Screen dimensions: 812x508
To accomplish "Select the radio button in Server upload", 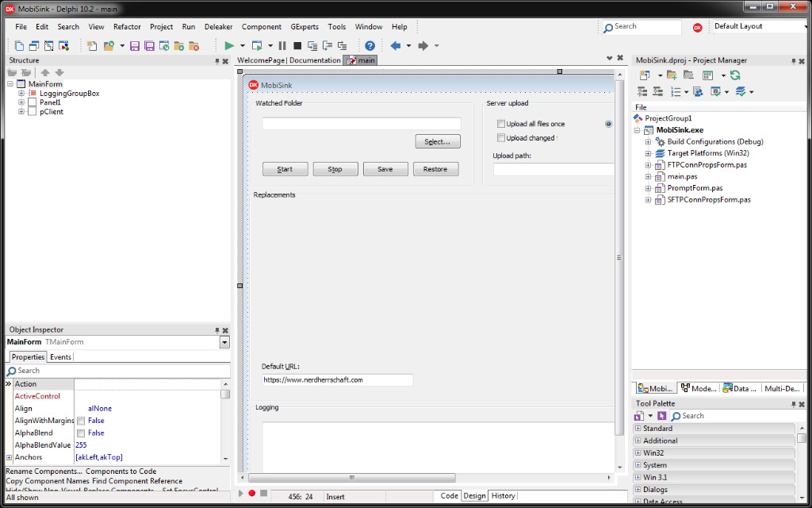I will 608,124.
